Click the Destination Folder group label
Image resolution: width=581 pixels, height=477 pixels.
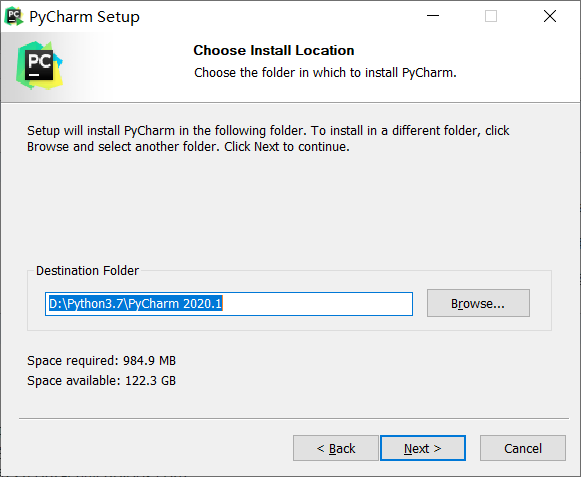click(87, 271)
